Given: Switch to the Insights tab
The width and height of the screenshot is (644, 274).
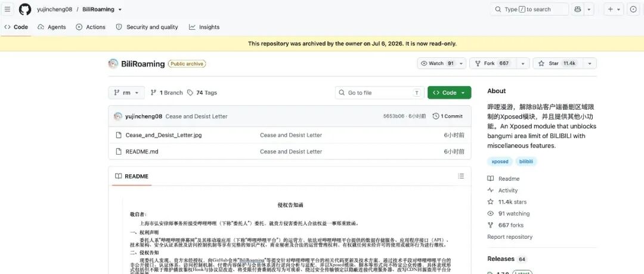Looking at the screenshot, I should [204, 27].
